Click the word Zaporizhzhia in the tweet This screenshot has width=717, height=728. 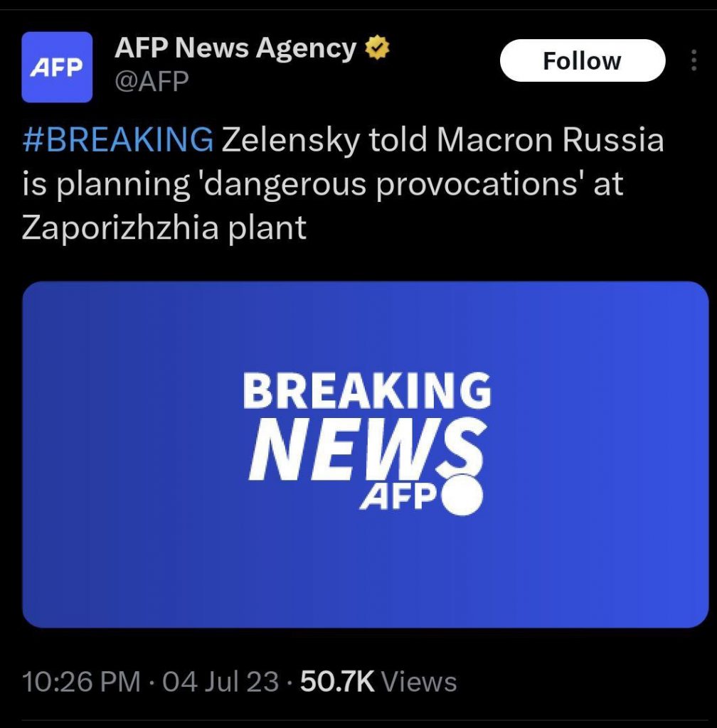(92, 228)
